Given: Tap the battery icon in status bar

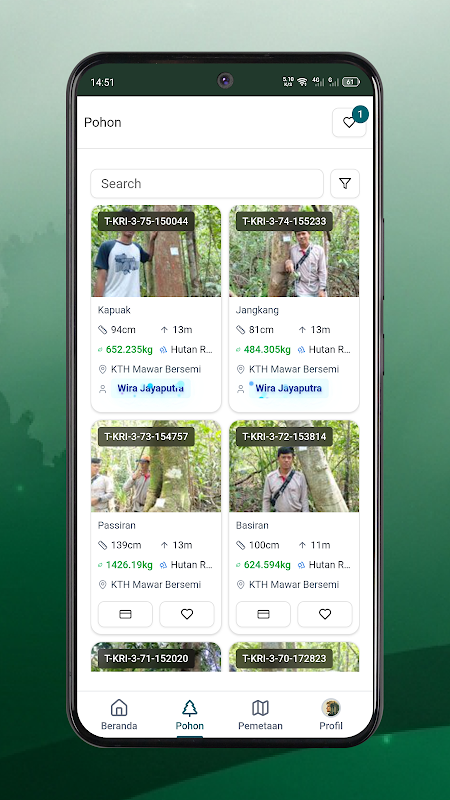Looking at the screenshot, I should (351, 82).
